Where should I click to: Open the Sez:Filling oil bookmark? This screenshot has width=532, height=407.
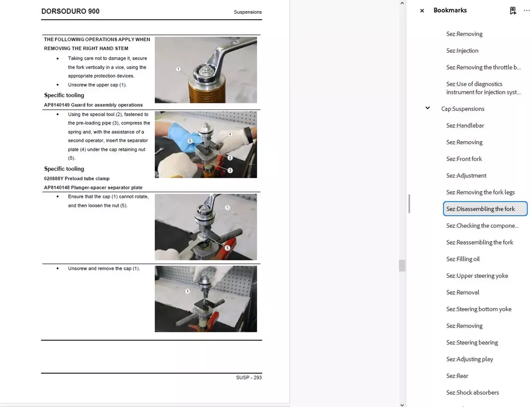pyautogui.click(x=463, y=259)
